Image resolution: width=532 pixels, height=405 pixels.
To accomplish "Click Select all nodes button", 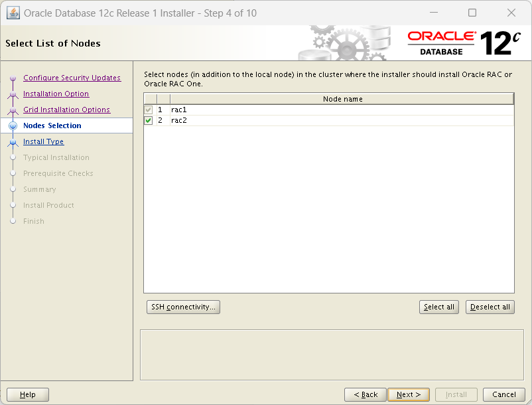I will click(439, 307).
